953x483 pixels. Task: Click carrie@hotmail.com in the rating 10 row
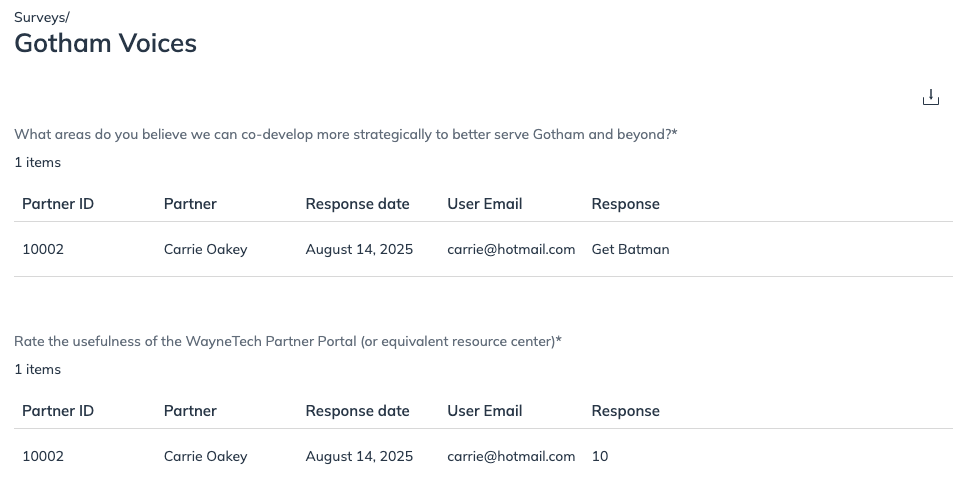(x=511, y=456)
